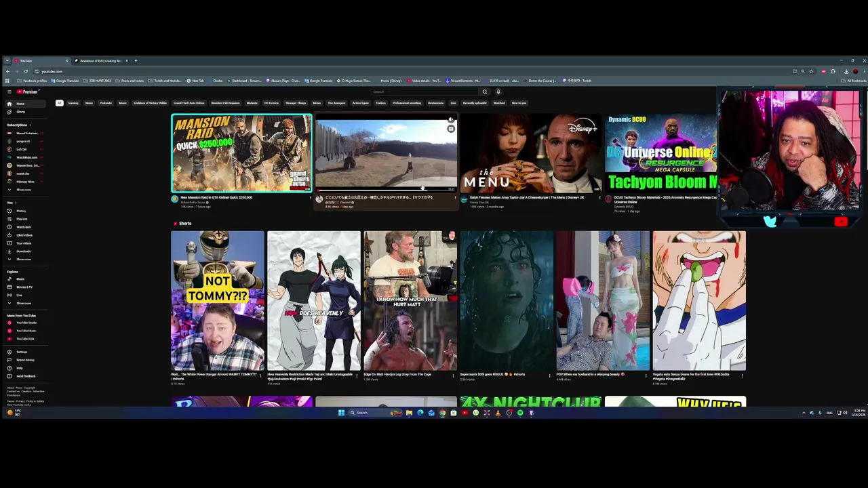Open the JOB HUNT 2023 bookmark folder
This screenshot has height=488, width=868.
98,81
